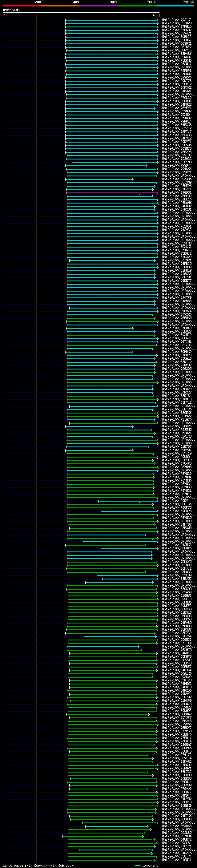
Task: Click the cyan ~100% legend bar
Action: click(x=175, y=6)
